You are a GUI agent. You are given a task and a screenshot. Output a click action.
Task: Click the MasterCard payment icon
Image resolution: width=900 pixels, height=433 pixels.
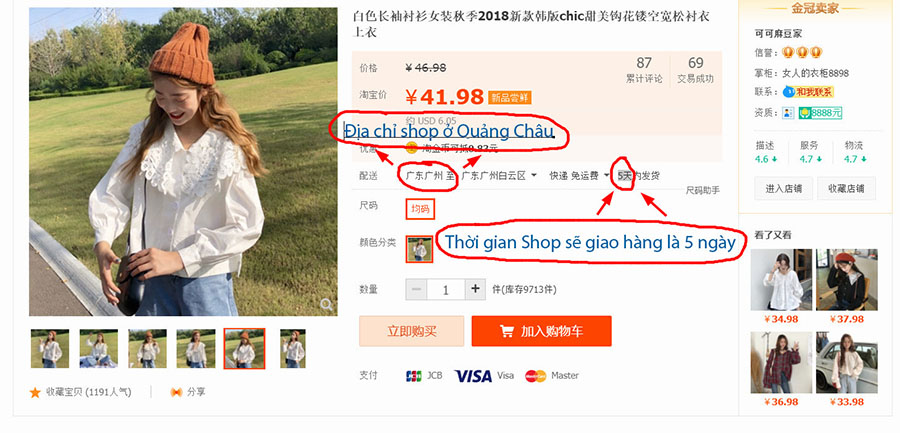coord(536,376)
